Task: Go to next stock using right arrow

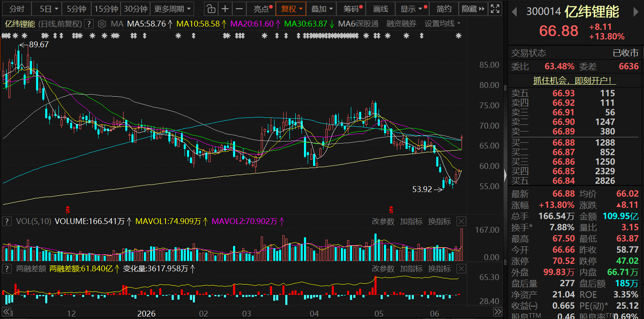Action: 636,12
